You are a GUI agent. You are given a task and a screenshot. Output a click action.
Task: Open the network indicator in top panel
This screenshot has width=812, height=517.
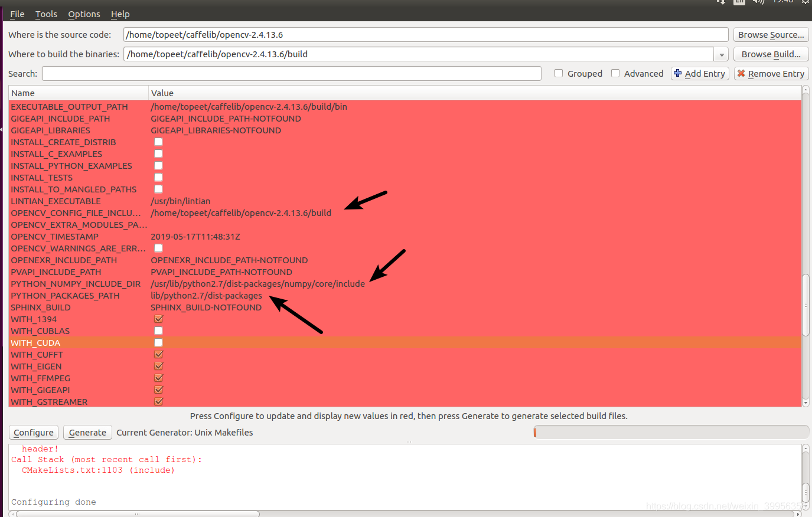click(721, 2)
